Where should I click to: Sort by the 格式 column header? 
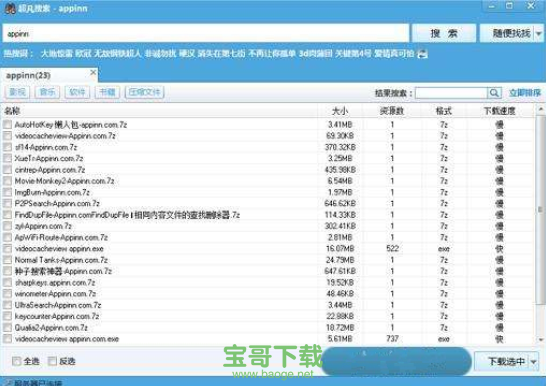click(443, 111)
